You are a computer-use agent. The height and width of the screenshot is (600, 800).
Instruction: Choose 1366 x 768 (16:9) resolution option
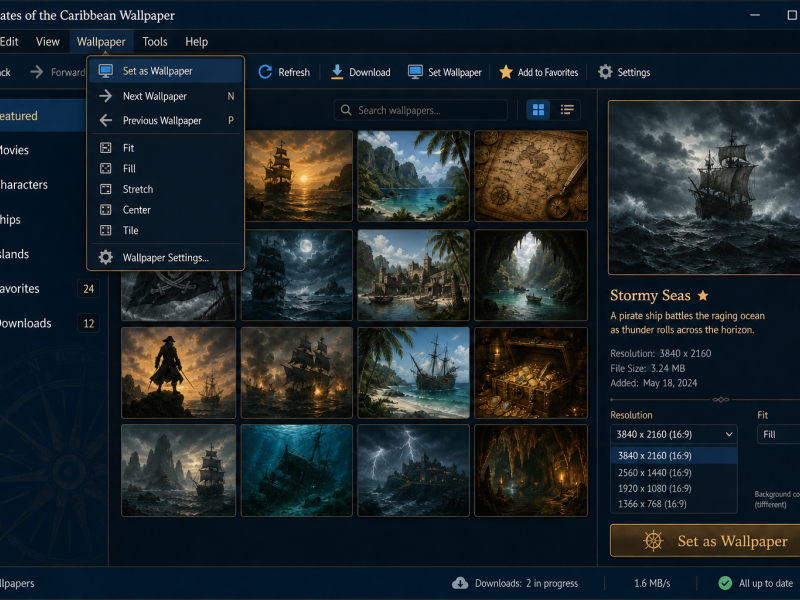coord(673,504)
